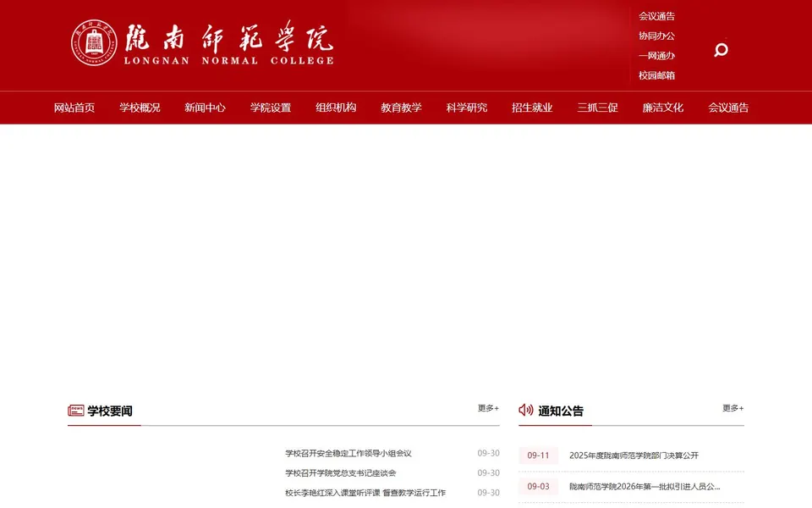Select 学院设置 in the navigation bar

pos(271,108)
